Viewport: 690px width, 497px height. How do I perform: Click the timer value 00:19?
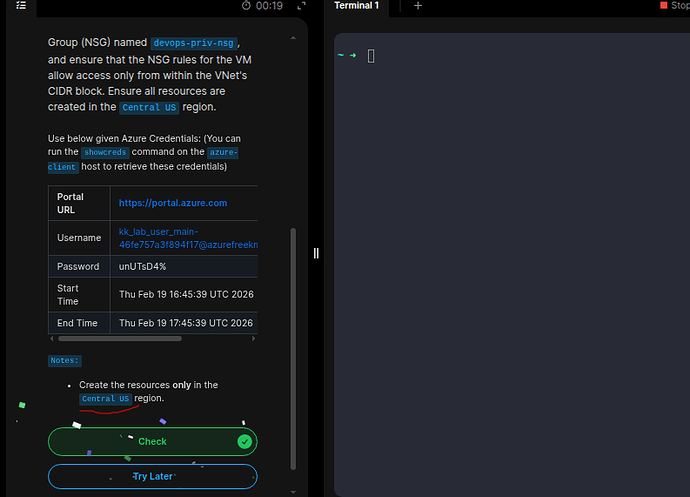tap(269, 6)
